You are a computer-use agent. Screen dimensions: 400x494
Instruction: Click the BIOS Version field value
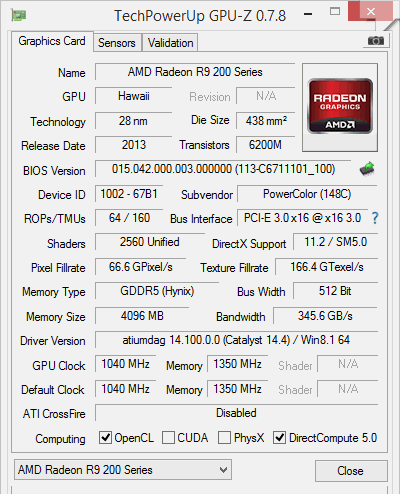(223, 169)
